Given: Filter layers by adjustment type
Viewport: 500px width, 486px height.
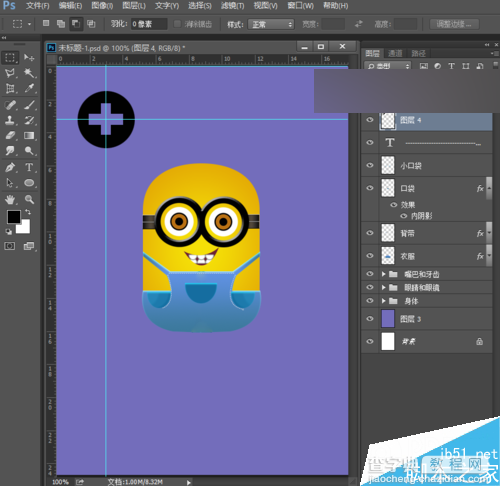Looking at the screenshot, I should pos(438,66).
